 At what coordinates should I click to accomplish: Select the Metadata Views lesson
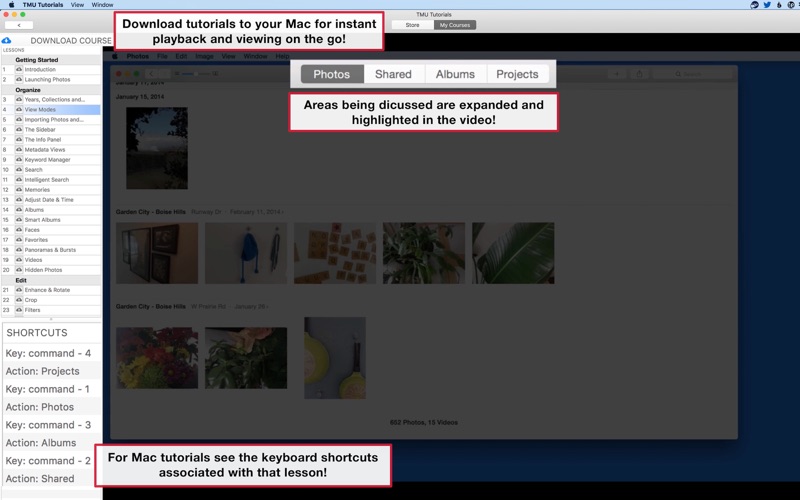pos(51,149)
